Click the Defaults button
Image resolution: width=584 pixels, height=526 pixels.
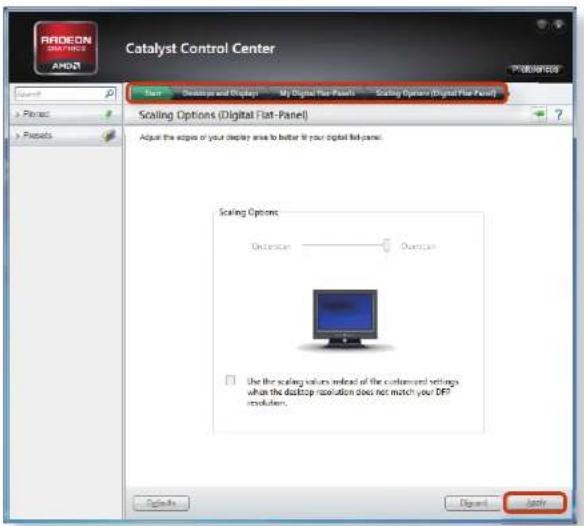[161, 503]
